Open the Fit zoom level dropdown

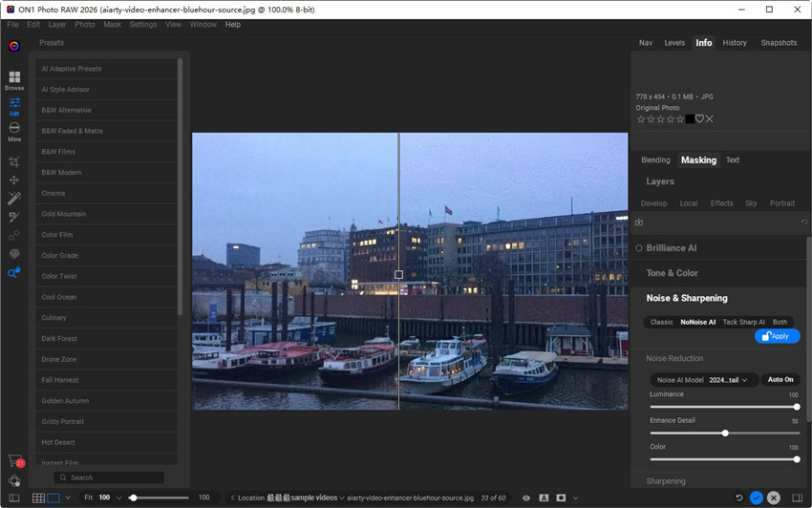coord(118,498)
